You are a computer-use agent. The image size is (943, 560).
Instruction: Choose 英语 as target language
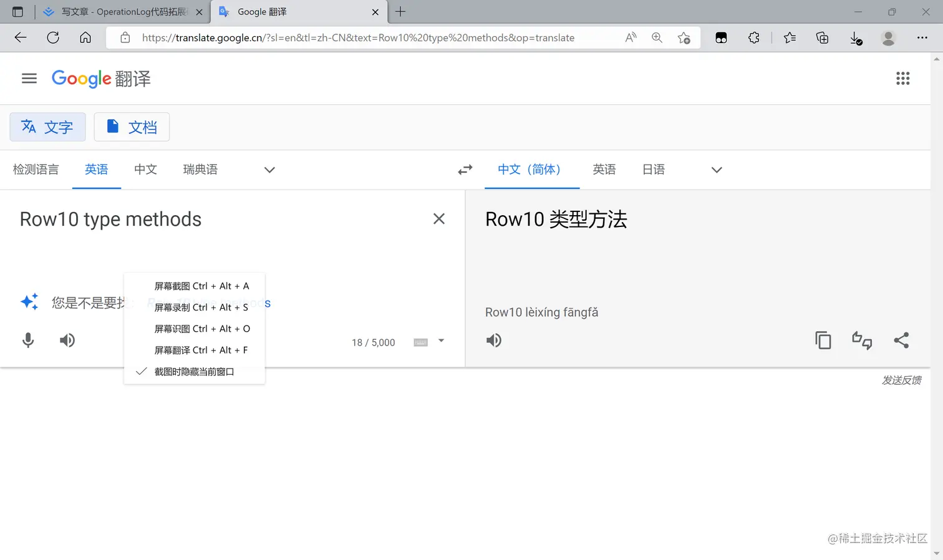(604, 170)
